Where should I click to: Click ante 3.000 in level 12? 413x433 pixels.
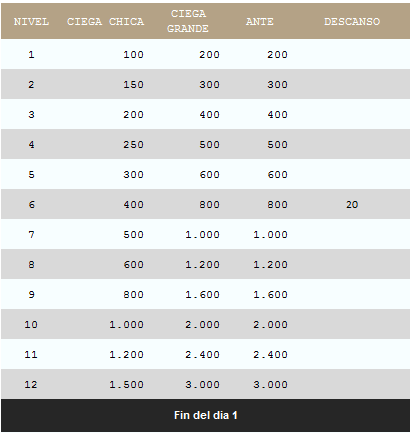point(270,384)
